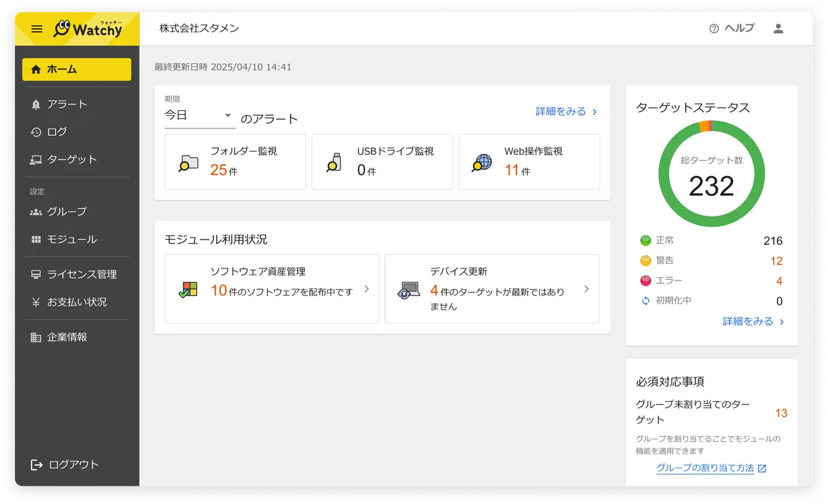This screenshot has height=504, width=828.
Task: Click 詳細をみる link in the alerts panel
Action: [x=567, y=112]
